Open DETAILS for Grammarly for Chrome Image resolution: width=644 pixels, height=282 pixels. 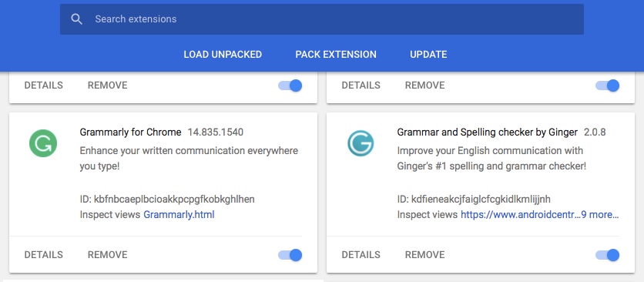44,255
